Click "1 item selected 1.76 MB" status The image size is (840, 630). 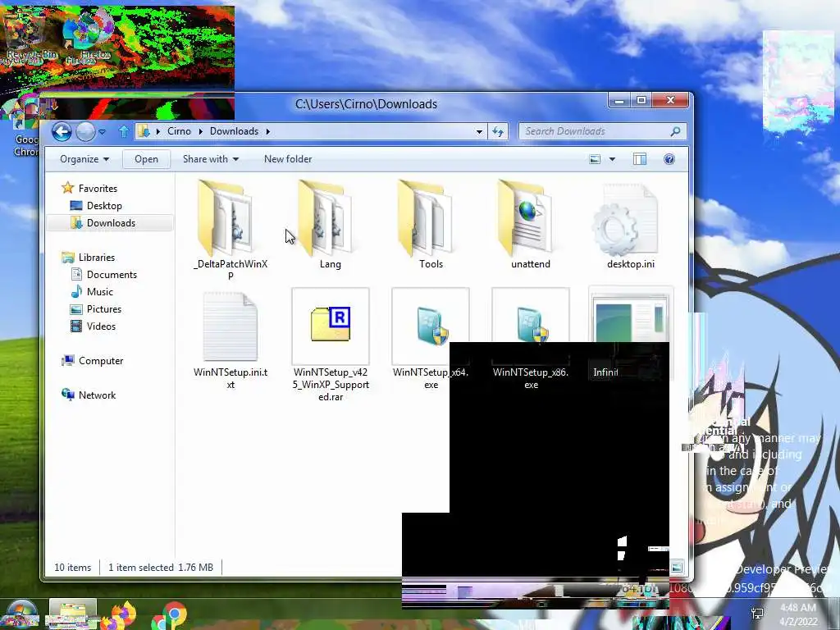pyautogui.click(x=161, y=568)
